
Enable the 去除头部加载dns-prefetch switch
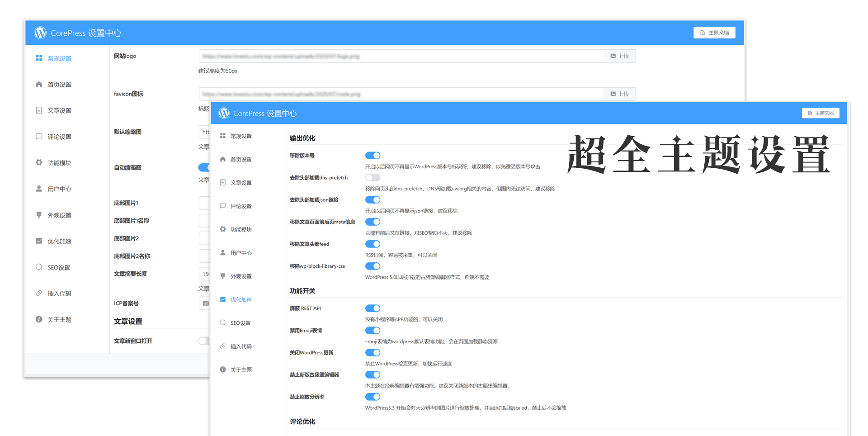point(373,177)
